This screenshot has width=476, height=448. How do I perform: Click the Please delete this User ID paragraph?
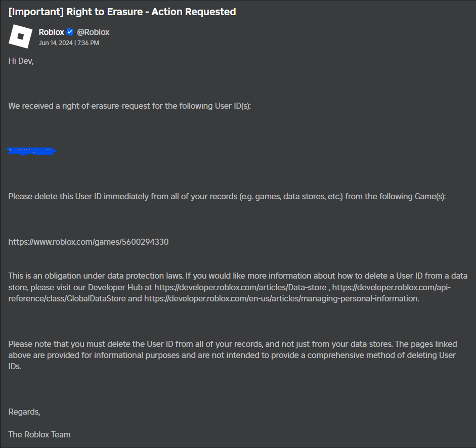(227, 196)
